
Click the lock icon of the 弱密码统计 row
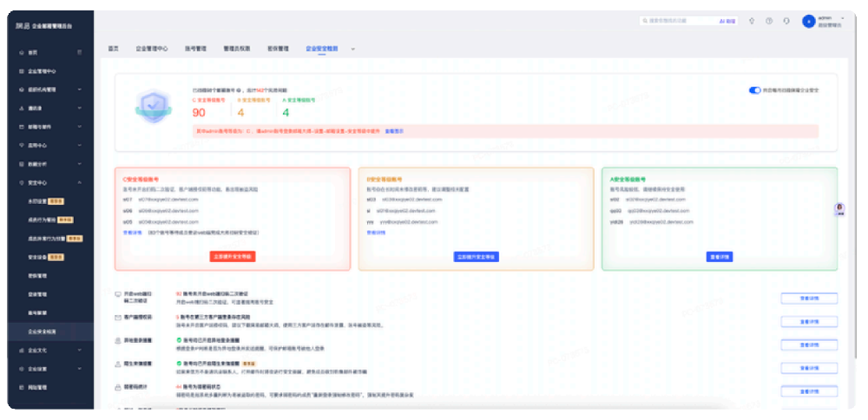(x=118, y=387)
